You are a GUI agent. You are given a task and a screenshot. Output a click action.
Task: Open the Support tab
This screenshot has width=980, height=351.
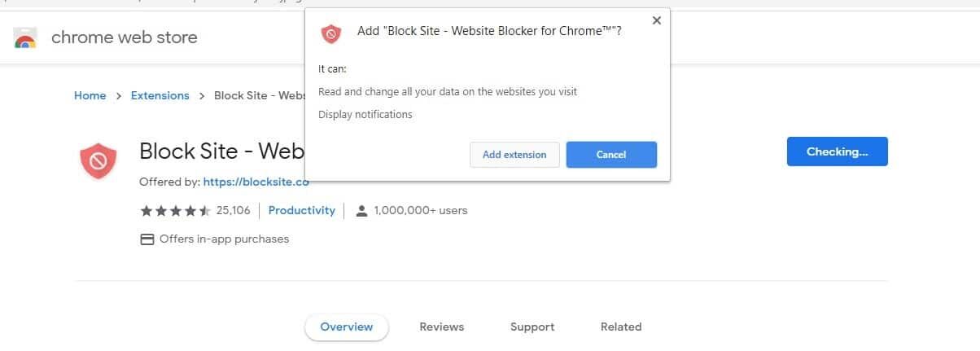pyautogui.click(x=532, y=327)
